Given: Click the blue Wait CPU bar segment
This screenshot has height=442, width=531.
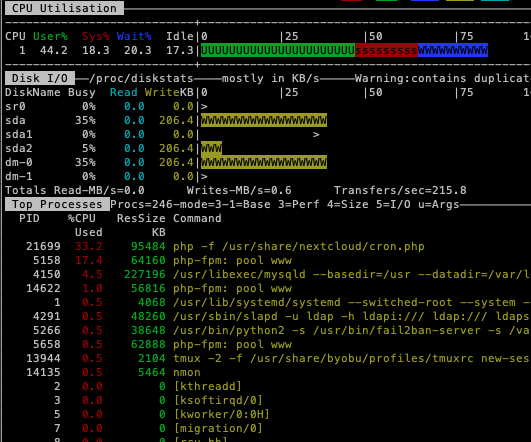Looking at the screenshot, I should [453, 50].
